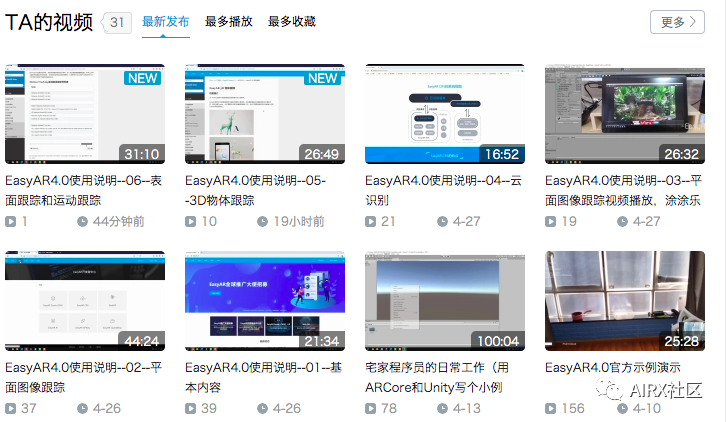Open the 25:28 video thumbnail
This screenshot has width=726, height=422.
pyautogui.click(x=625, y=301)
